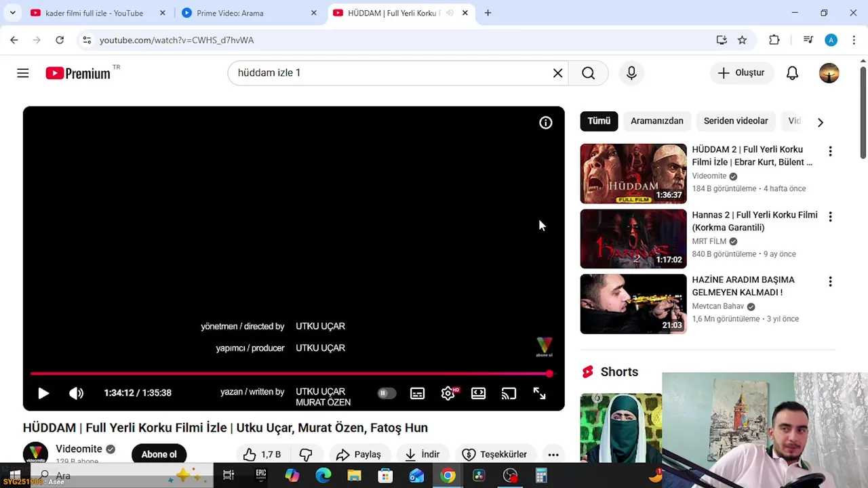Image resolution: width=868 pixels, height=488 pixels.
Task: Open options for Hannas 2 suggestion
Action: click(x=830, y=216)
